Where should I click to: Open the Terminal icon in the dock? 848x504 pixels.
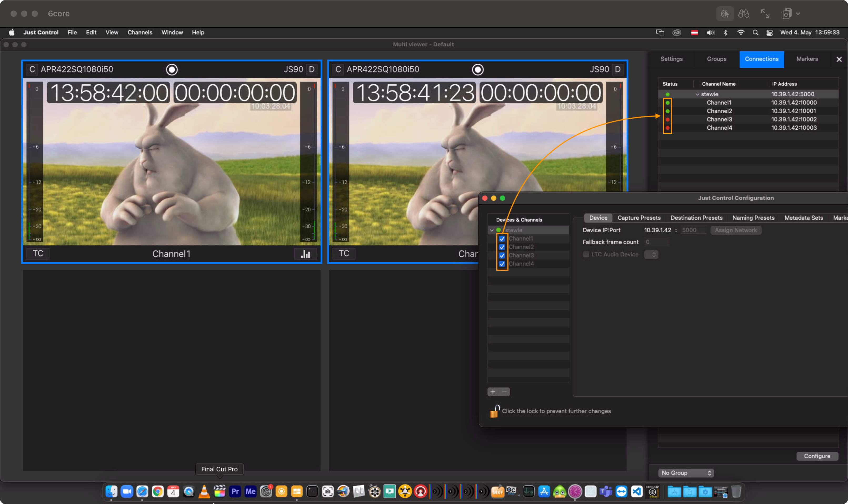pos(312,491)
